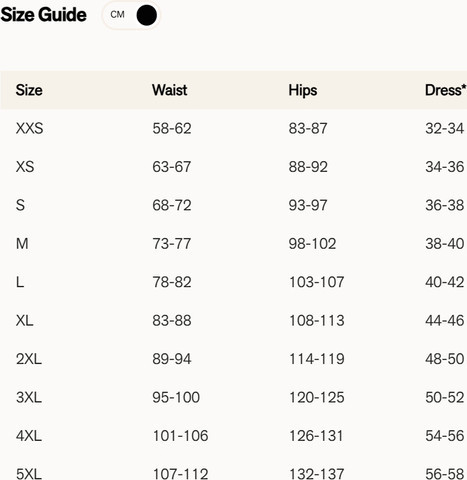Click the M size row label
This screenshot has width=467, height=480.
[x=22, y=244]
